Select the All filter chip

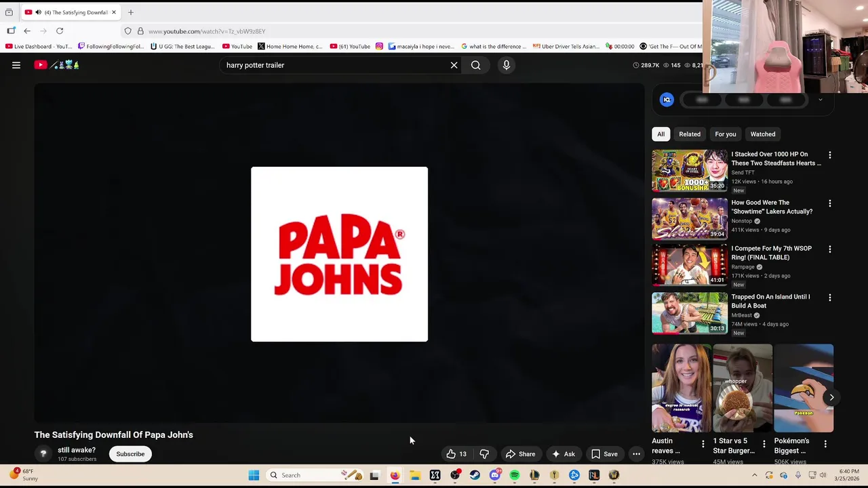tap(660, 134)
